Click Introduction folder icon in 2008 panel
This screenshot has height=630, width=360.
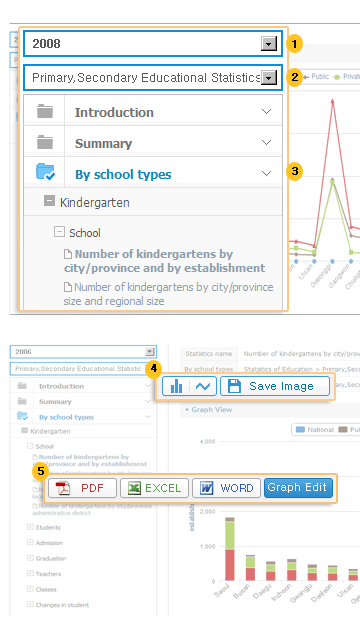(x=45, y=111)
